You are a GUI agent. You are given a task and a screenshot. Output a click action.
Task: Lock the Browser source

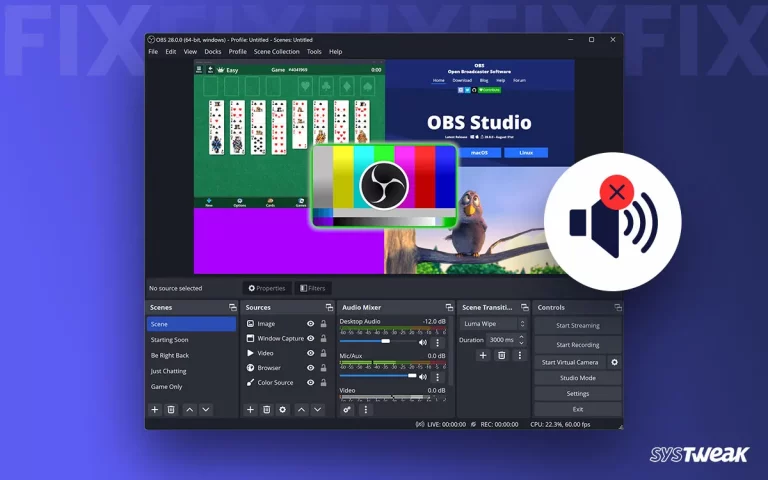click(x=323, y=368)
